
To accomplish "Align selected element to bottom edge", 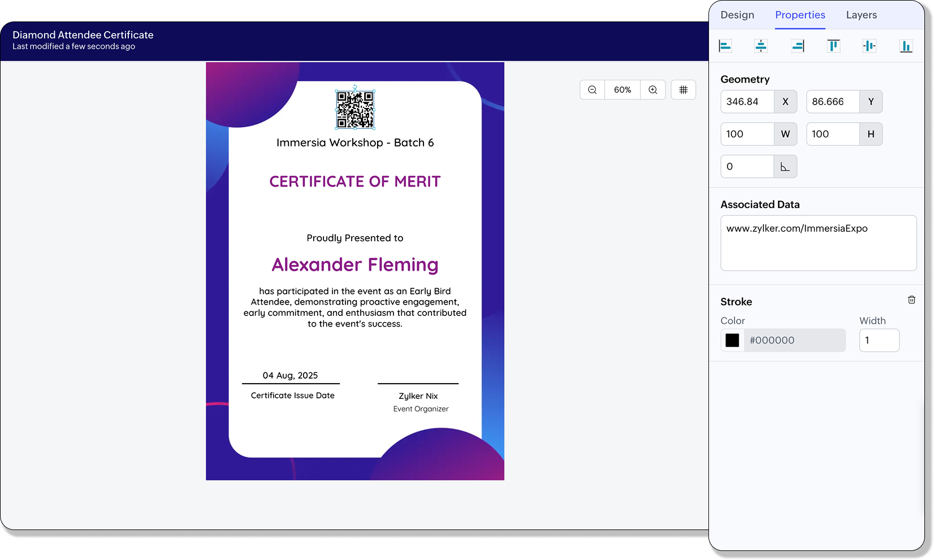I will click(906, 46).
